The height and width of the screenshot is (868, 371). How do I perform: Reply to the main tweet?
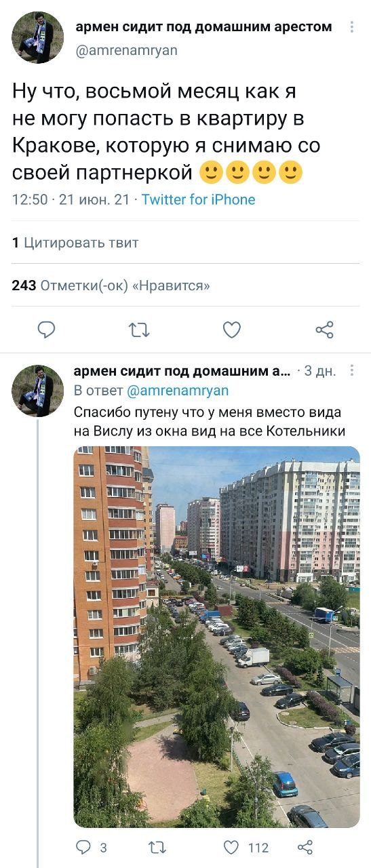coord(46,330)
